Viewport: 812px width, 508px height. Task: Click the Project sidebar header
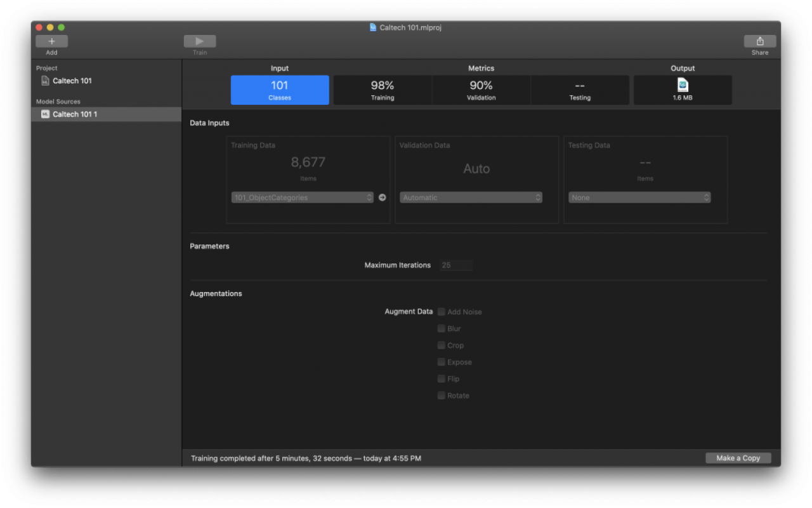pyautogui.click(x=47, y=68)
